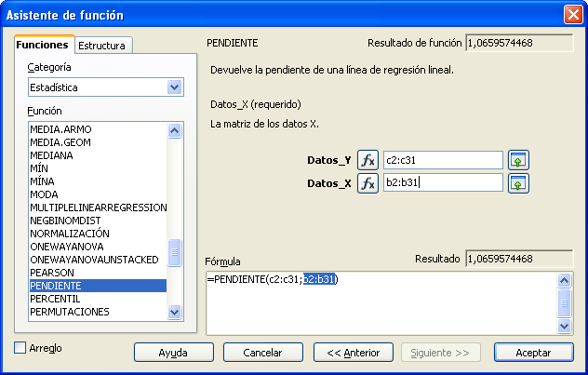
Task: Close the Asistente de función dialog
Action: pyautogui.click(x=573, y=15)
